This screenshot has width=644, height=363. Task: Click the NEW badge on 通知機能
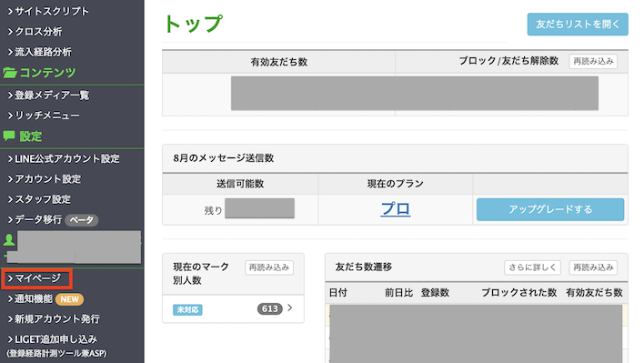point(69,299)
